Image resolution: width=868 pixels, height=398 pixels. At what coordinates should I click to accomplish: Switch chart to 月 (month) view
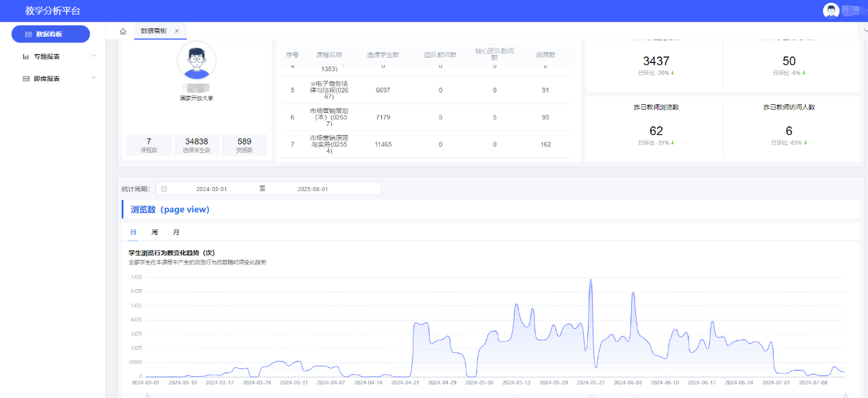176,233
